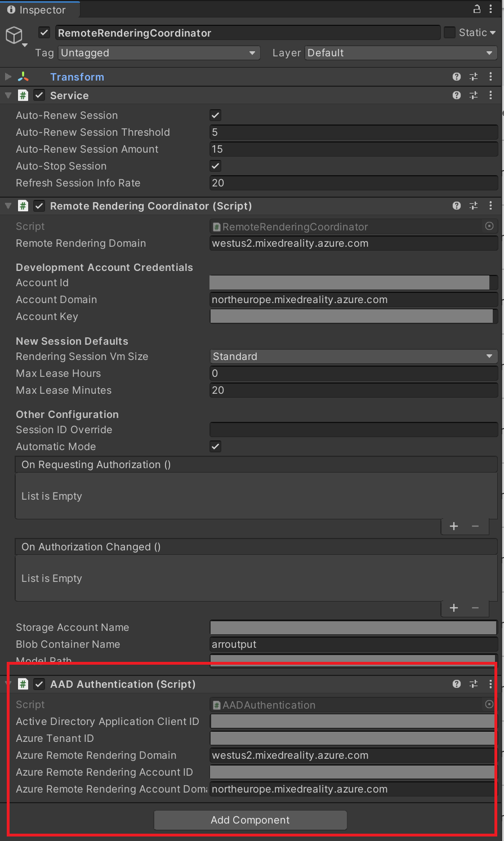Viewport: 504px width, 841px height.
Task: Click the Add Component button
Action: pyautogui.click(x=250, y=820)
